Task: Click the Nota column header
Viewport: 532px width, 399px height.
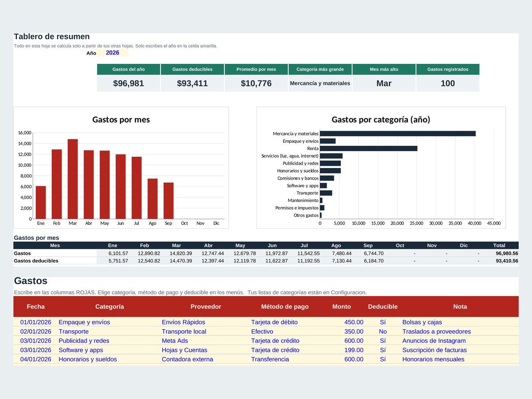Action: tap(460, 306)
